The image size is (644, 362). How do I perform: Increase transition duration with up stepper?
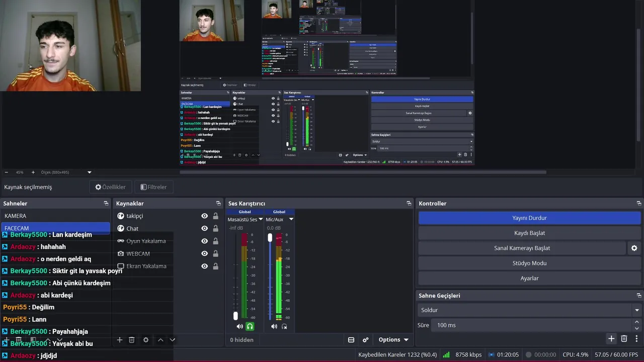637,322
